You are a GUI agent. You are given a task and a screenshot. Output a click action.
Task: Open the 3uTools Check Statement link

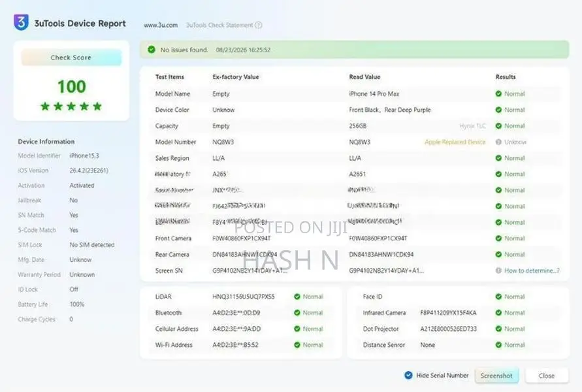[219, 25]
